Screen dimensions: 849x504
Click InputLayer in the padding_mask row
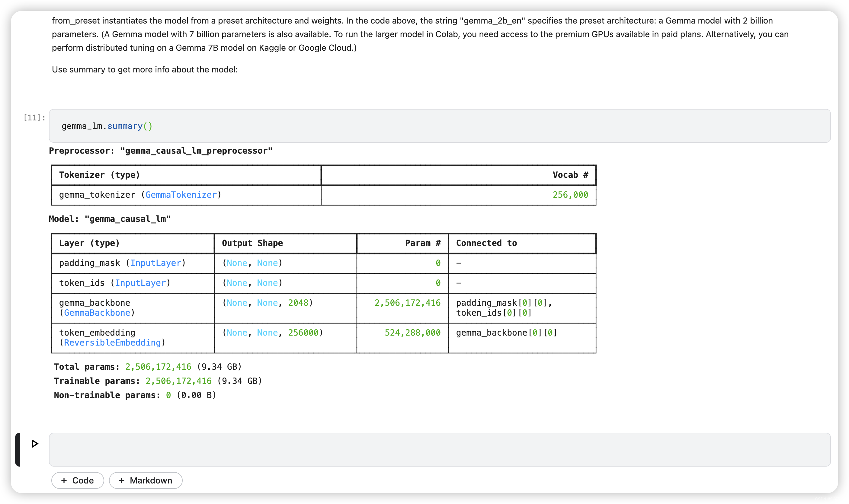[155, 263]
